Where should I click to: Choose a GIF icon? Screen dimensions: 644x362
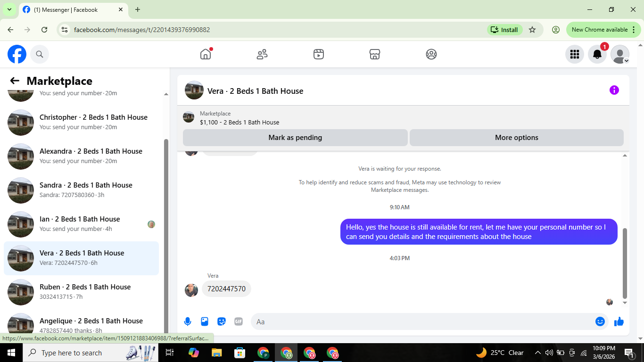[239, 321]
